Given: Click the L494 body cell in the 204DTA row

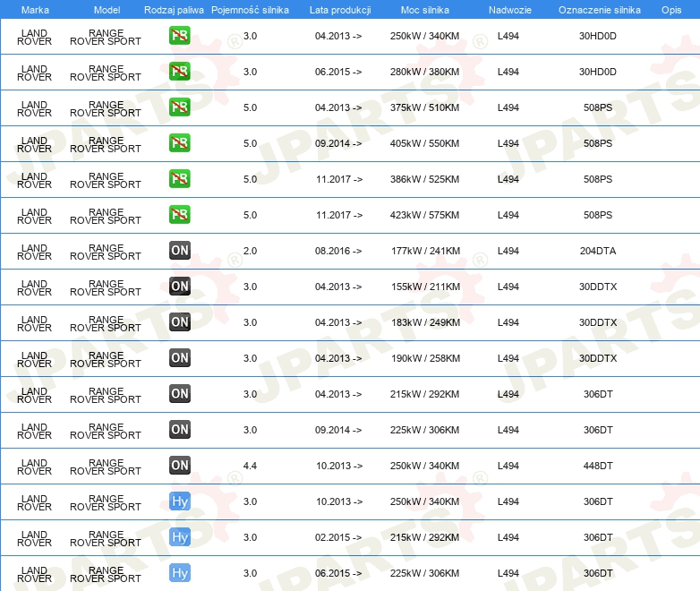Looking at the screenshot, I should (x=508, y=251).
